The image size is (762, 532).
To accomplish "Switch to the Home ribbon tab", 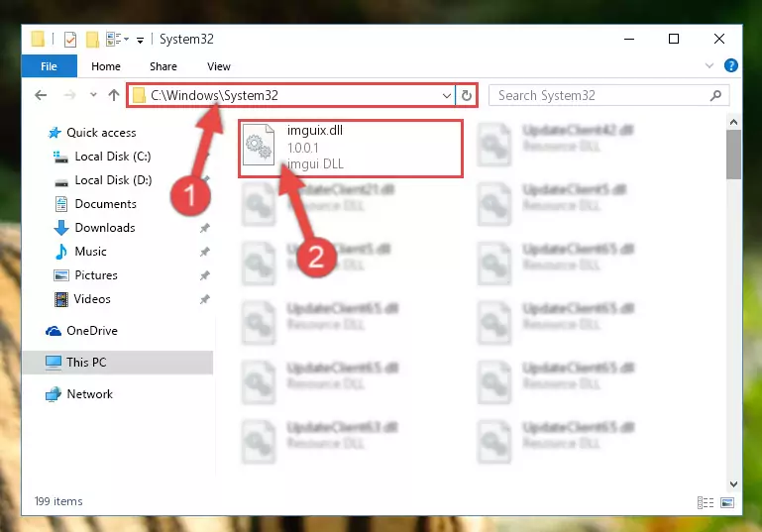I will tap(106, 66).
